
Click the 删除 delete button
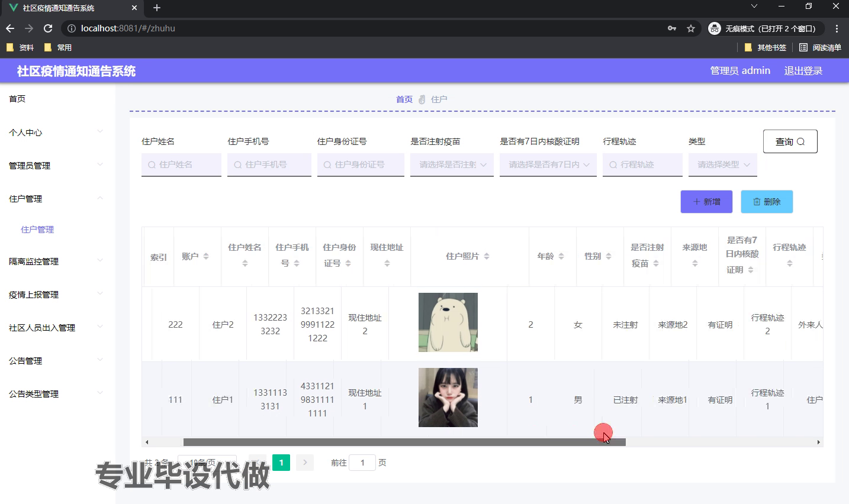(767, 202)
